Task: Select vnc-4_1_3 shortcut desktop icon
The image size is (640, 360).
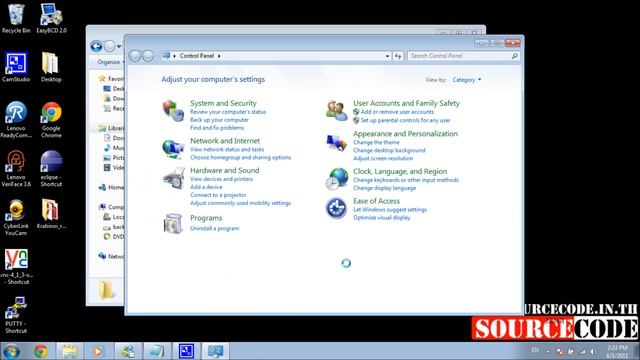Action: coord(16,267)
